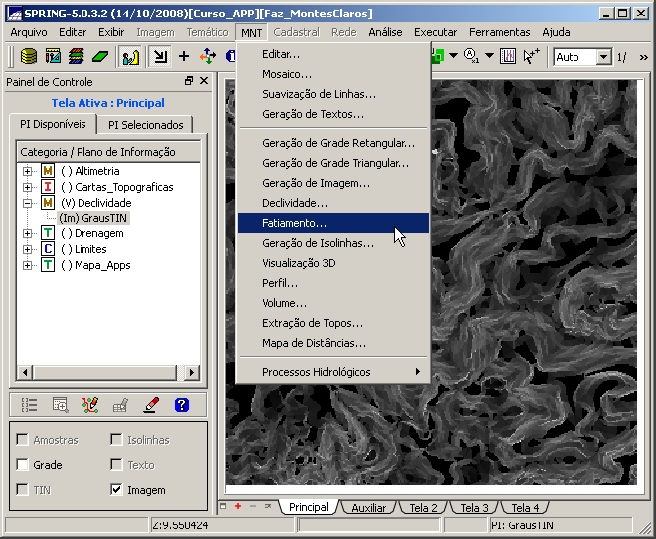Image resolution: width=656 pixels, height=539 pixels.
Task: Select the GrausTIN layer in tree
Action: (x=93, y=218)
